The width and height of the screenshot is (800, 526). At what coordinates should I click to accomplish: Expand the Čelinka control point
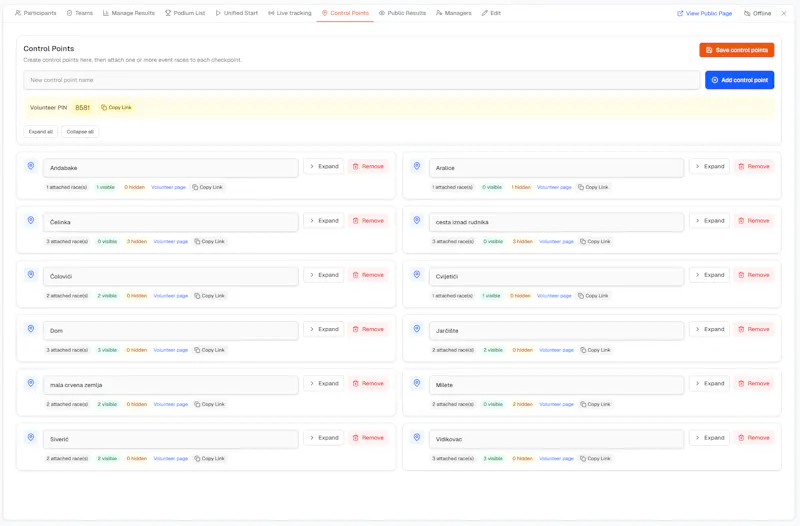pyautogui.click(x=324, y=220)
